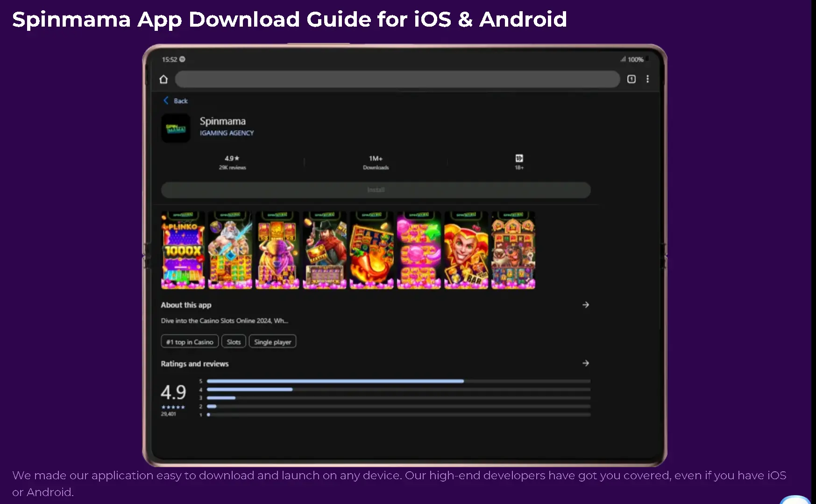Screen dimensions: 816x504
Task: Click the blank browser address bar
Action: (397, 79)
